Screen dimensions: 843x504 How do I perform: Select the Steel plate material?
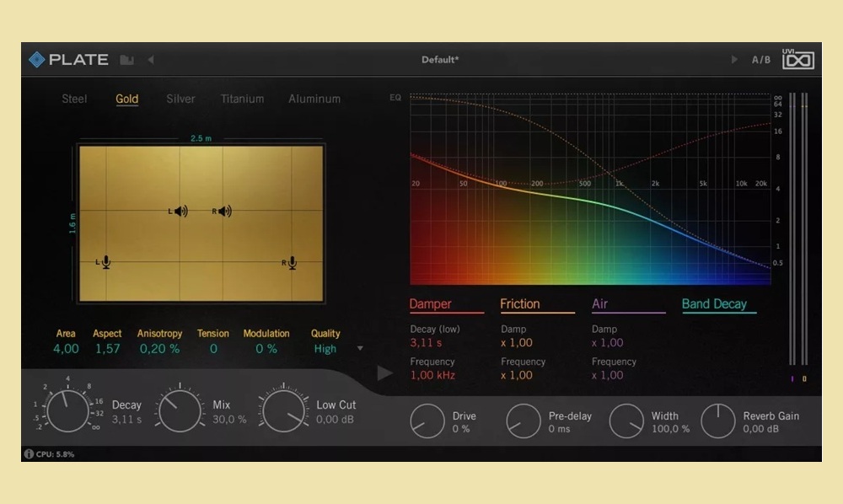click(74, 99)
